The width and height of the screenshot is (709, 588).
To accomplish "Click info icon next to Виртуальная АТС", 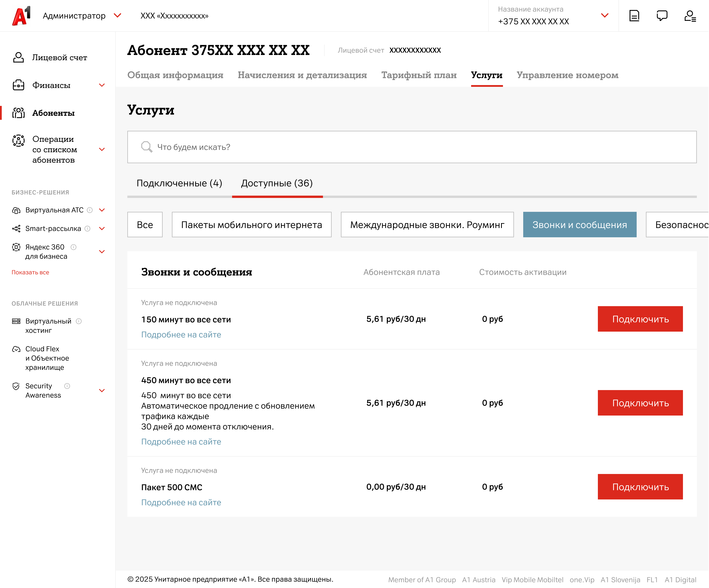I will tap(90, 210).
